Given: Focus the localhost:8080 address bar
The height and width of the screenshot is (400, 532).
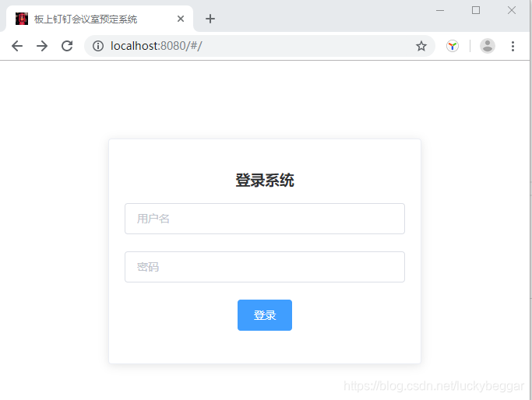Looking at the screenshot, I should 259,46.
